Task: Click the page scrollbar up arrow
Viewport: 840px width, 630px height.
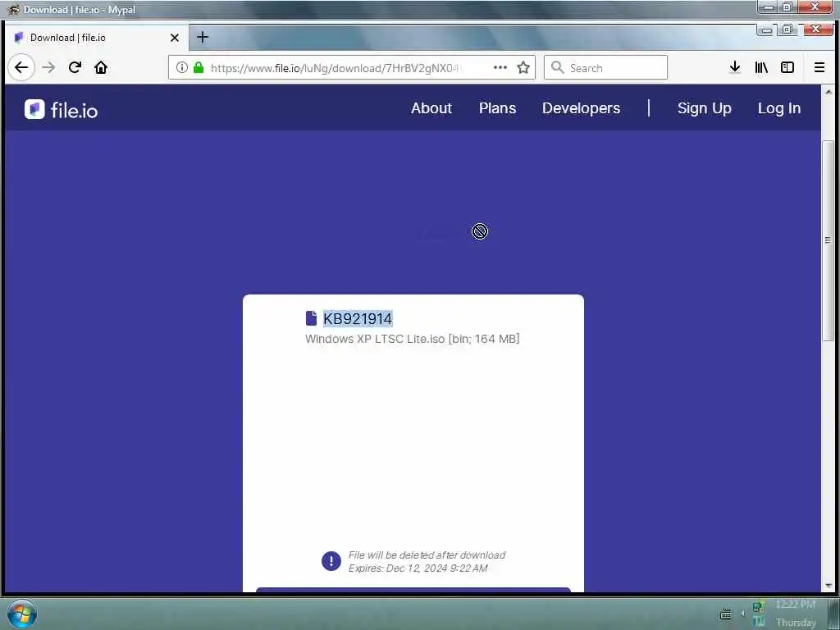Action: pyautogui.click(x=829, y=92)
